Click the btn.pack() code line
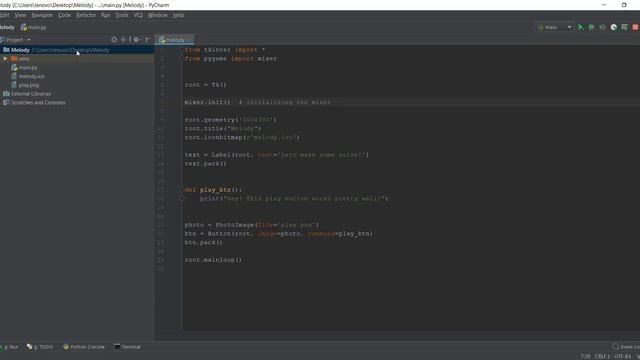Screen dimensions: 640x360 pos(203,242)
